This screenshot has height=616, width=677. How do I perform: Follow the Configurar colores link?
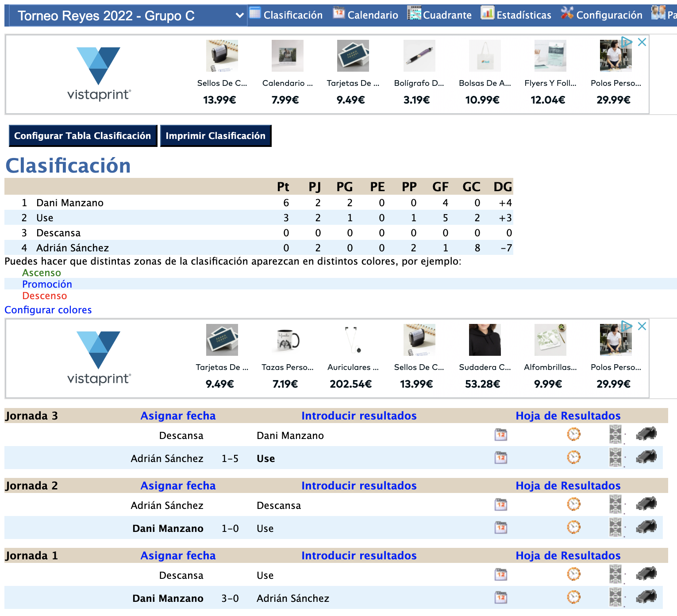pos(48,310)
